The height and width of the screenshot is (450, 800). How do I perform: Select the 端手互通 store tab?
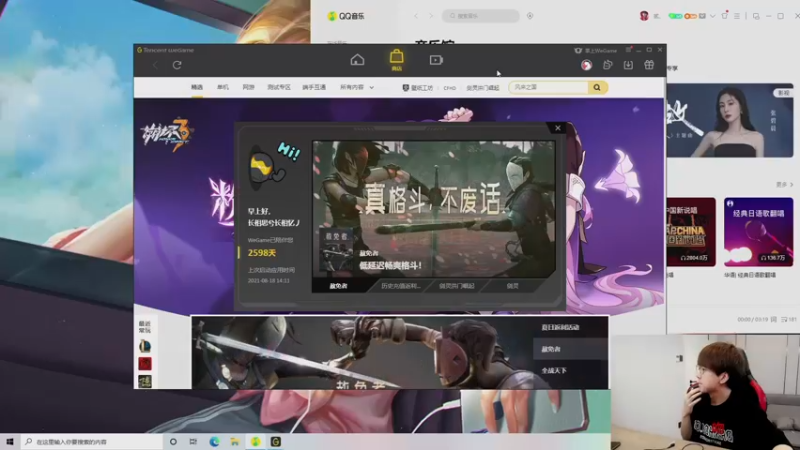coord(314,88)
